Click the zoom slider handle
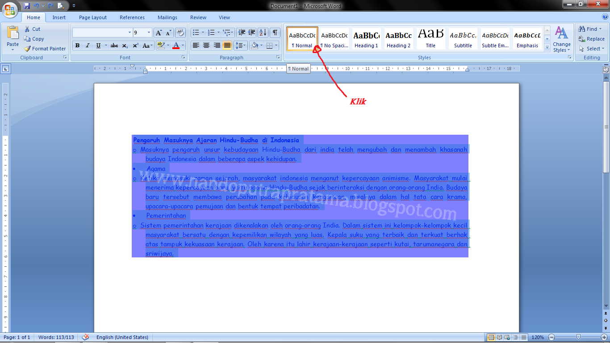This screenshot has height=364, width=610. [579, 337]
